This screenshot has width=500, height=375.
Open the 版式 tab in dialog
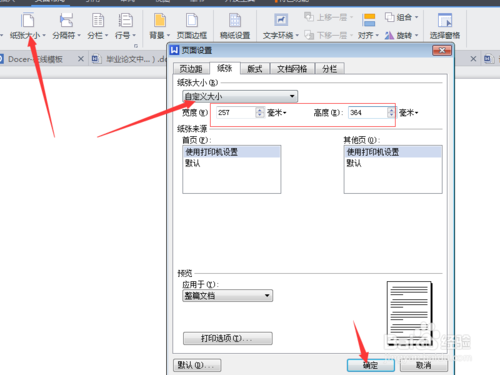255,69
